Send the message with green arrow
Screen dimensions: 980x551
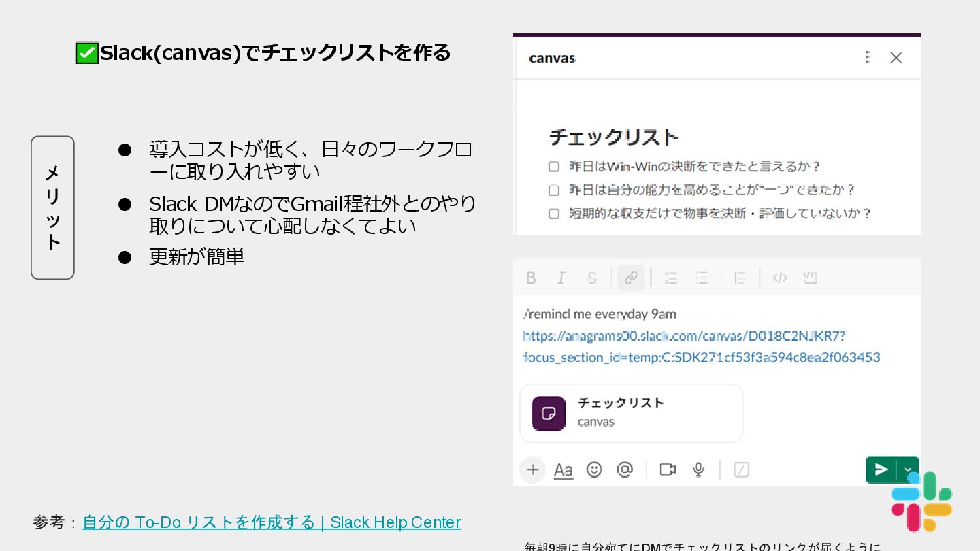pyautogui.click(x=881, y=469)
